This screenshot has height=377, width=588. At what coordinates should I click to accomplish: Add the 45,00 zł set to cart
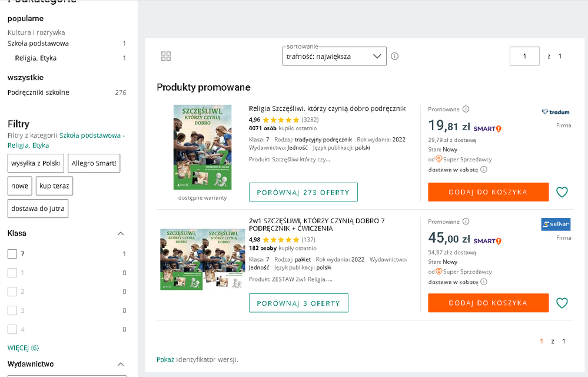[488, 303]
